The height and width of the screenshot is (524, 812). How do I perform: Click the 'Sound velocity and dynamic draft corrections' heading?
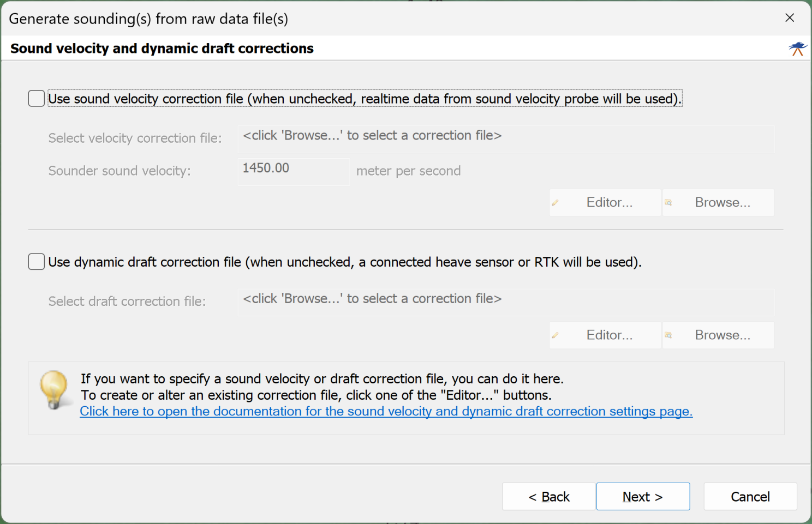tap(162, 49)
